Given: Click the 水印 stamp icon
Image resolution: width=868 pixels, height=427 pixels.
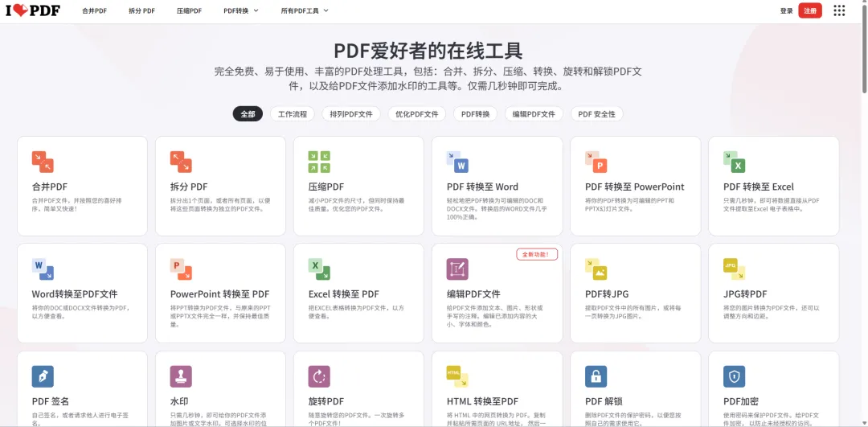Looking at the screenshot, I should (181, 376).
